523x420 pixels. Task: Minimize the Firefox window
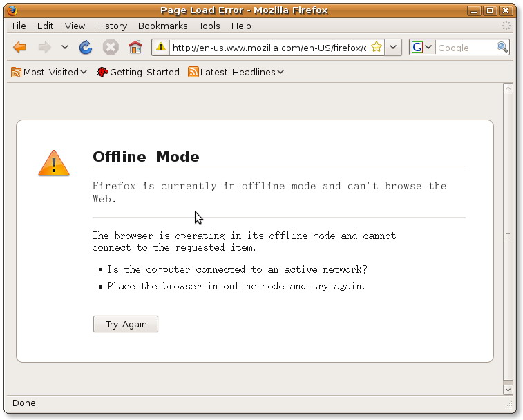tap(474, 10)
